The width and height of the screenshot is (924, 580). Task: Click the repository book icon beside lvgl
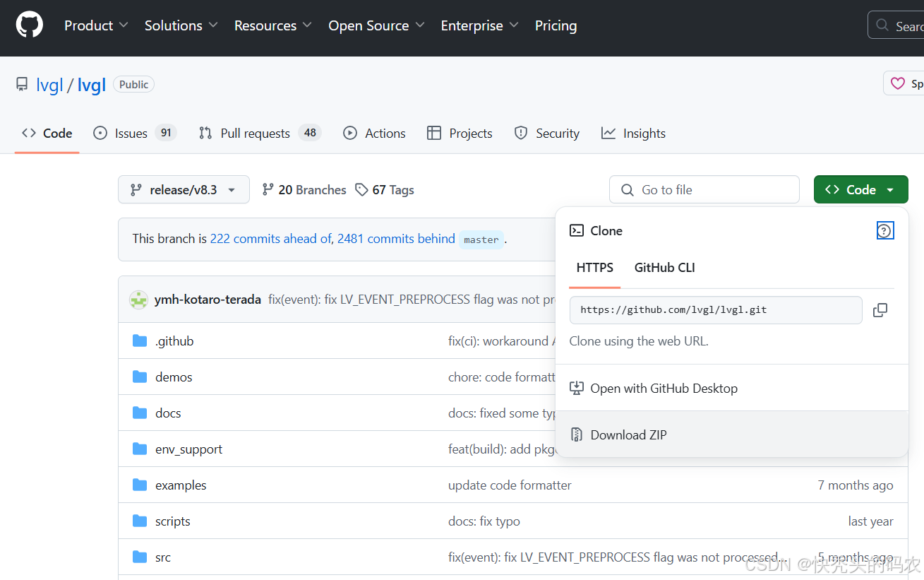click(x=23, y=85)
